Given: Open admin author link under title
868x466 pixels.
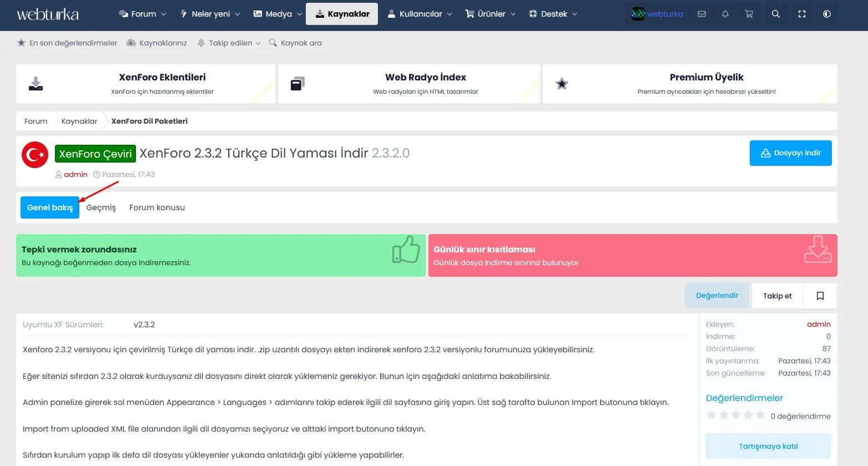Looking at the screenshot, I should (75, 174).
